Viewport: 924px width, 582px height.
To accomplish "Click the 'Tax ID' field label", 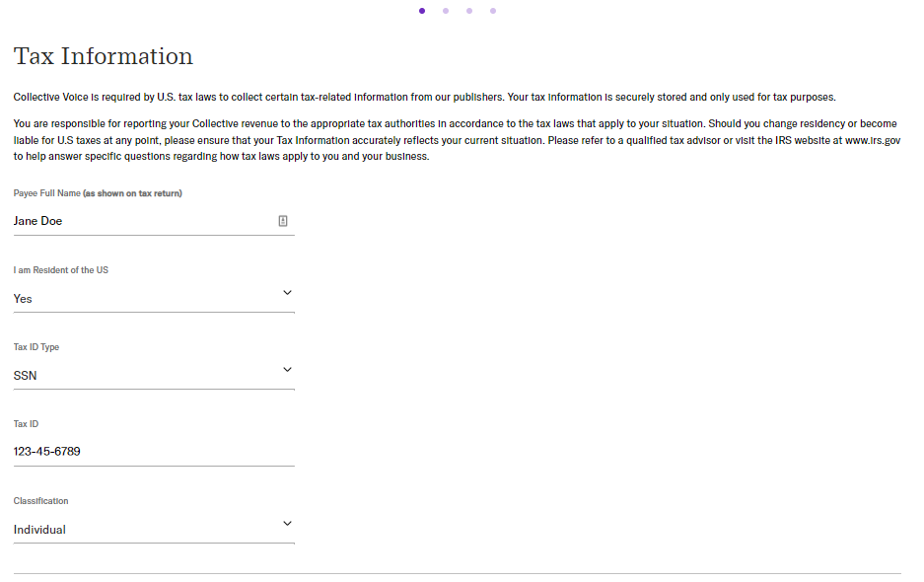I will pos(26,424).
